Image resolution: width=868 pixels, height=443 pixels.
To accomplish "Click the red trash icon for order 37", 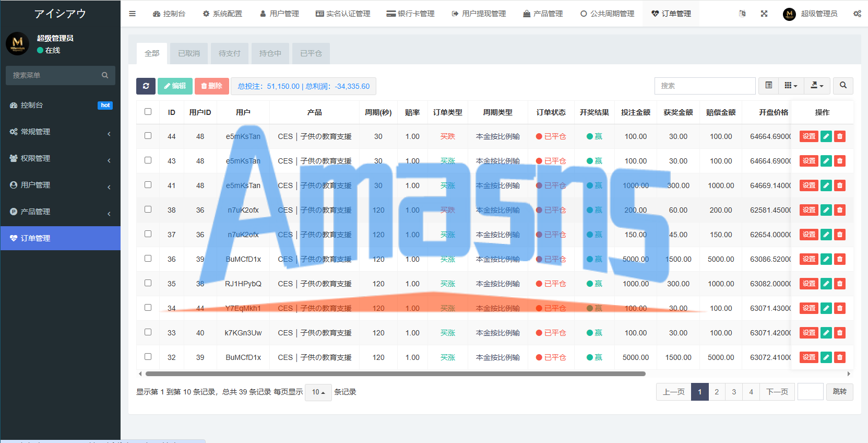I will (839, 235).
